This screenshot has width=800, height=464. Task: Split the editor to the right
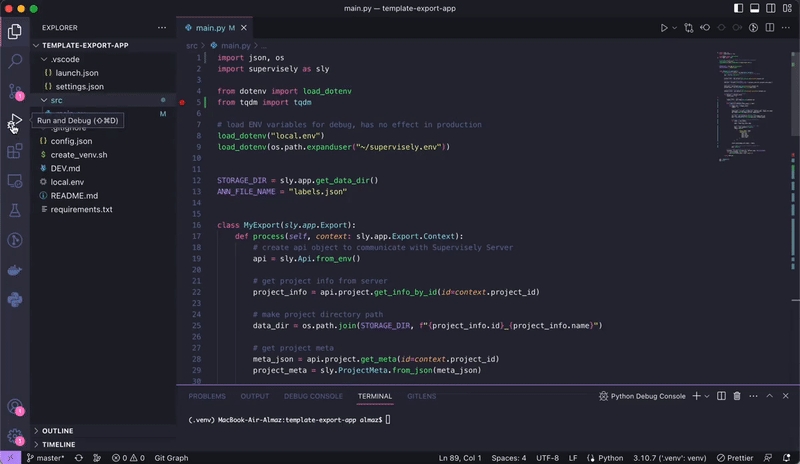pyautogui.click(x=769, y=28)
